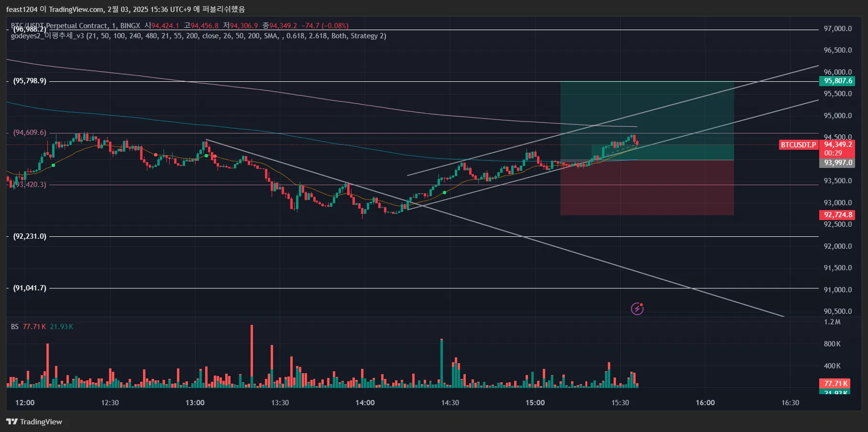868x432 pixels.
Task: Click the 12:30 time axis label
Action: (x=110, y=403)
